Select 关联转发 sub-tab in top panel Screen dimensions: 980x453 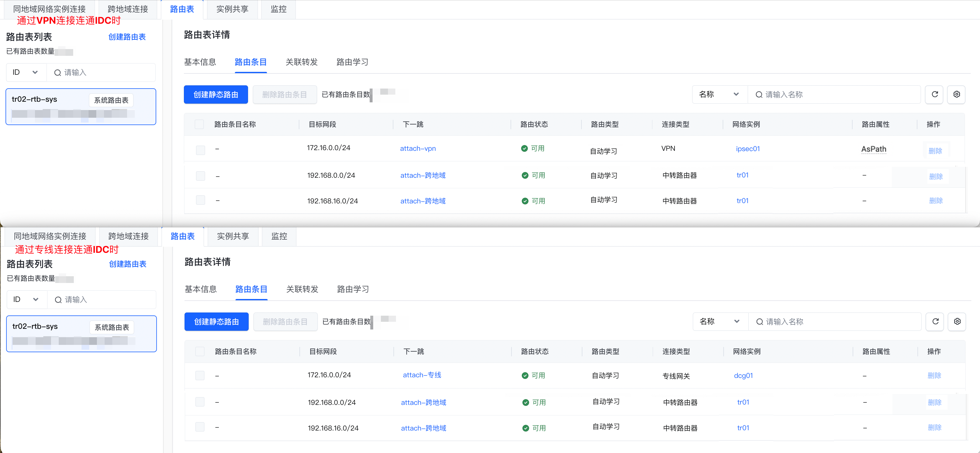(x=302, y=62)
